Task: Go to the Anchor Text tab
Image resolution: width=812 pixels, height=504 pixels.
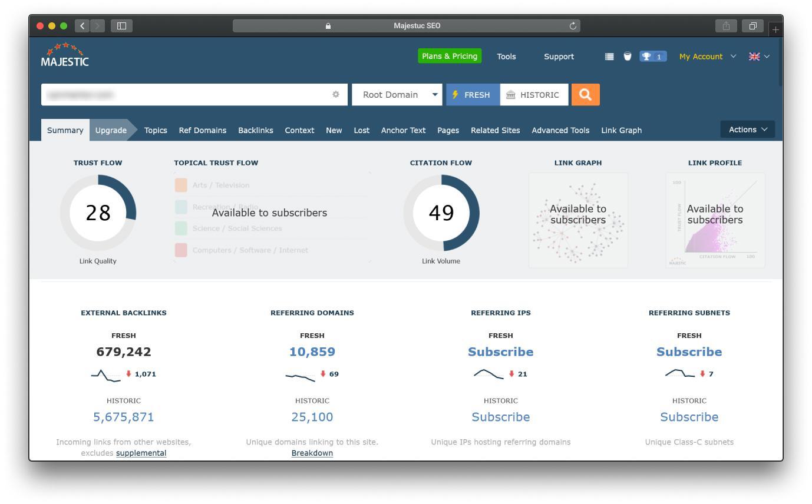Action: click(403, 130)
